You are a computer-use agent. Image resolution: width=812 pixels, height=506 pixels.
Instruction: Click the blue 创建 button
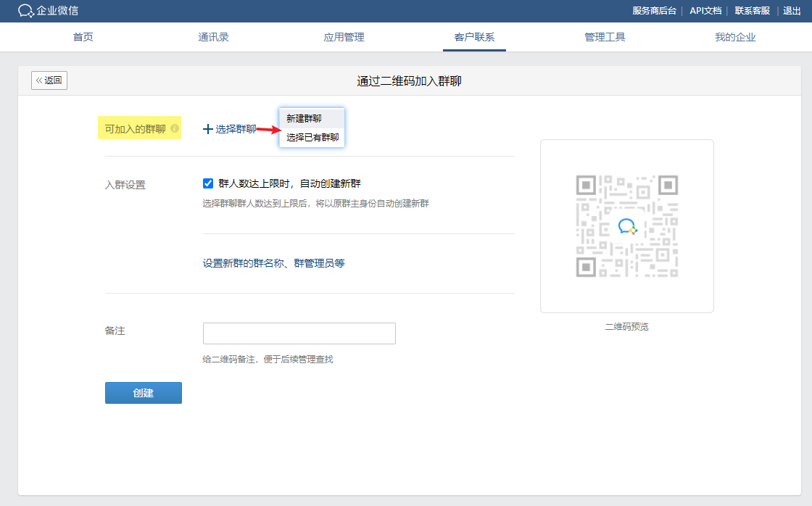coord(144,393)
